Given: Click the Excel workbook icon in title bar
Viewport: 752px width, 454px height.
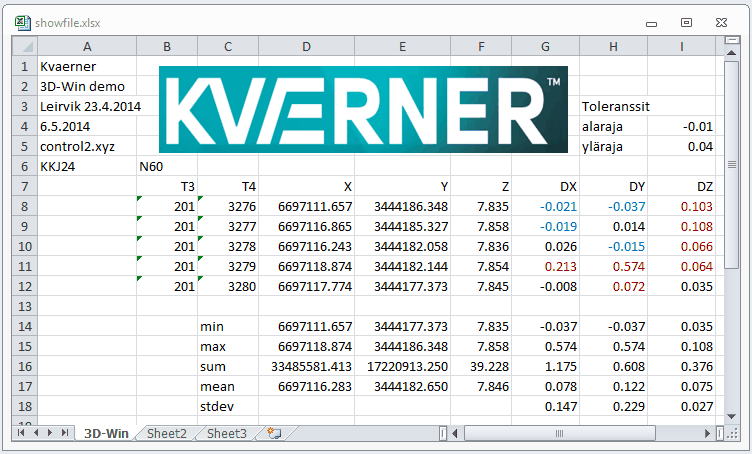Looking at the screenshot, I should pyautogui.click(x=22, y=21).
